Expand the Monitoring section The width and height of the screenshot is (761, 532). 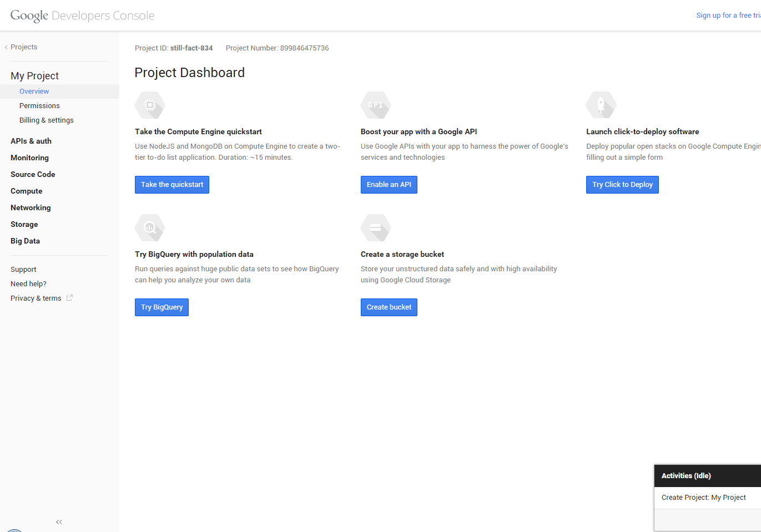point(29,158)
